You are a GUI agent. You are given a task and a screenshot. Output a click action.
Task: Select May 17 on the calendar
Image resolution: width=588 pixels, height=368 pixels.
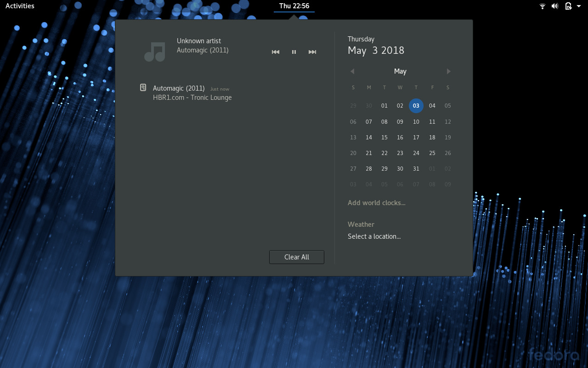[x=416, y=137]
